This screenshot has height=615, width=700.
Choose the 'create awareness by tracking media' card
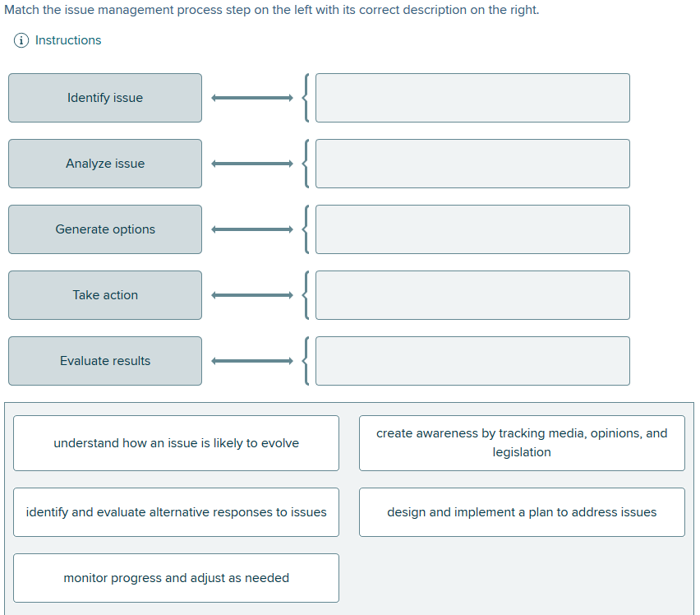click(x=521, y=442)
